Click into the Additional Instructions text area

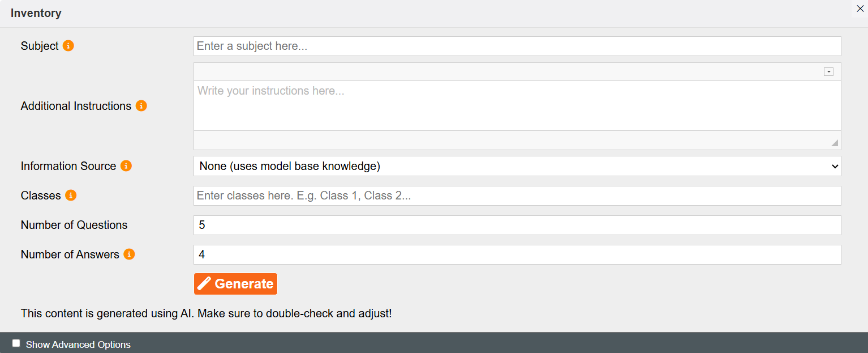coord(517,106)
